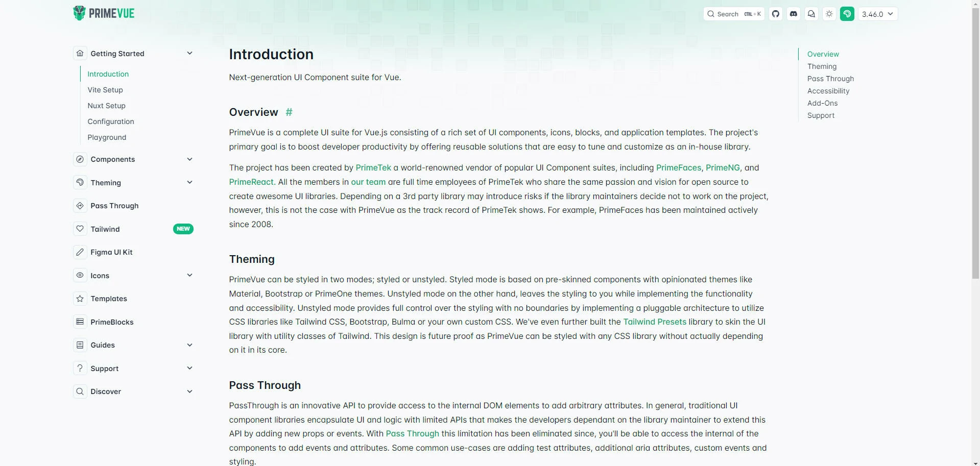Jump to Accessibility in table of contents
Image resolution: width=980 pixels, height=466 pixels.
click(828, 91)
